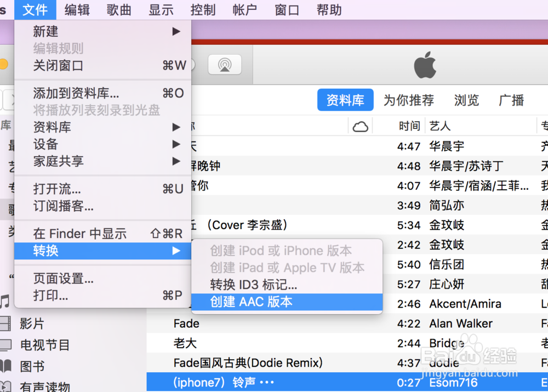Click artist 庄心妍 in list
The image size is (548, 392).
[447, 285]
